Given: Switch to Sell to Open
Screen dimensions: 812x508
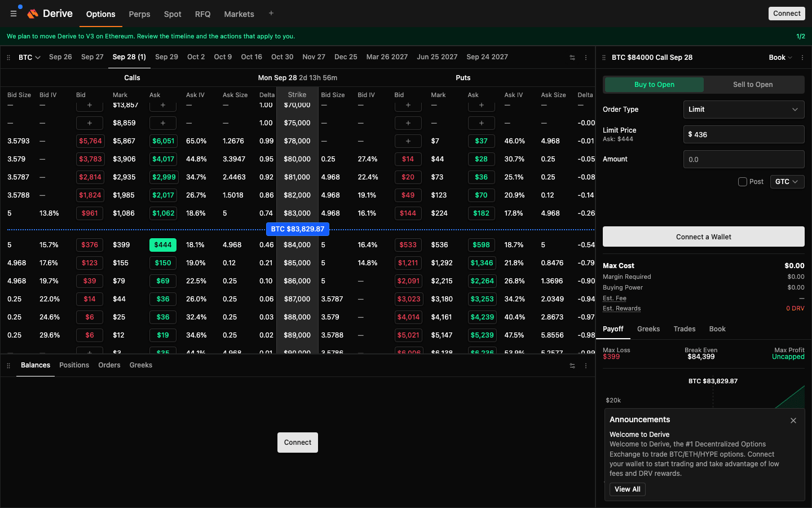Looking at the screenshot, I should click(x=753, y=85).
